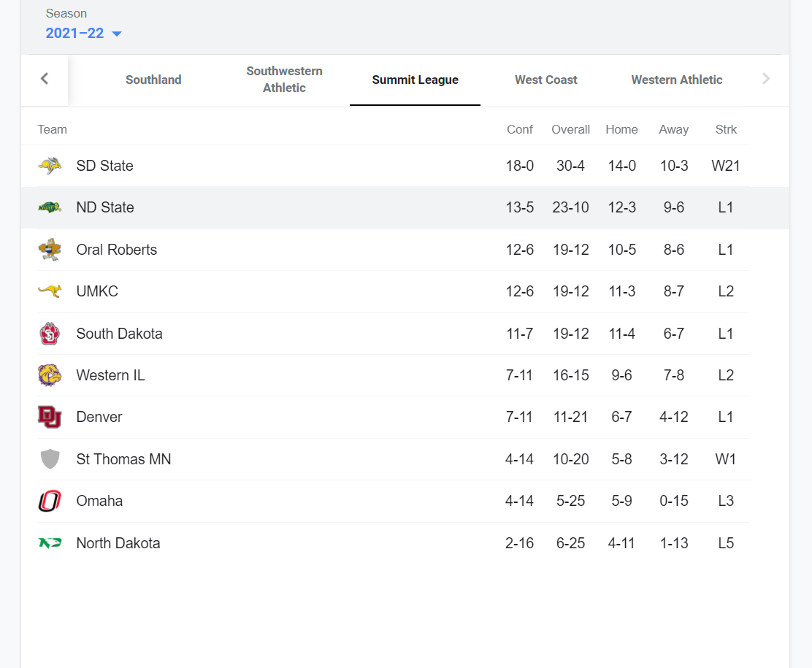Click the SD State jackrabbit logo
Viewport: 812px width, 668px height.
[50, 166]
